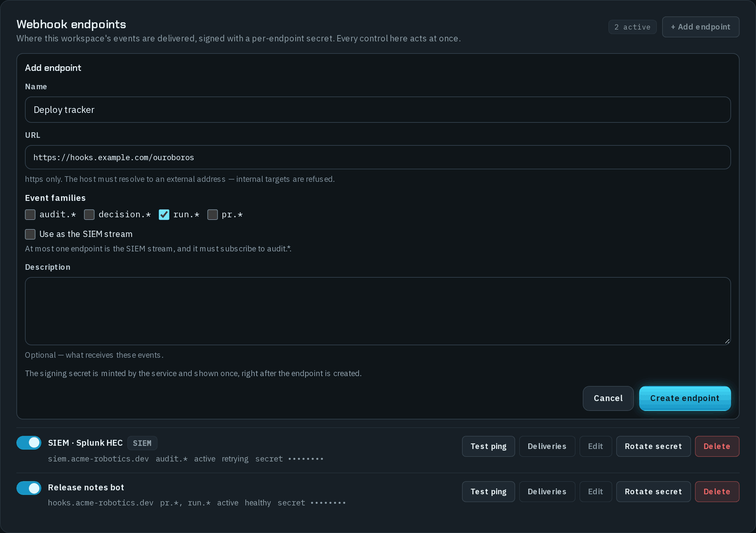Send Test ping to SIEM · Splunk HEC
The height and width of the screenshot is (533, 756).
point(488,446)
